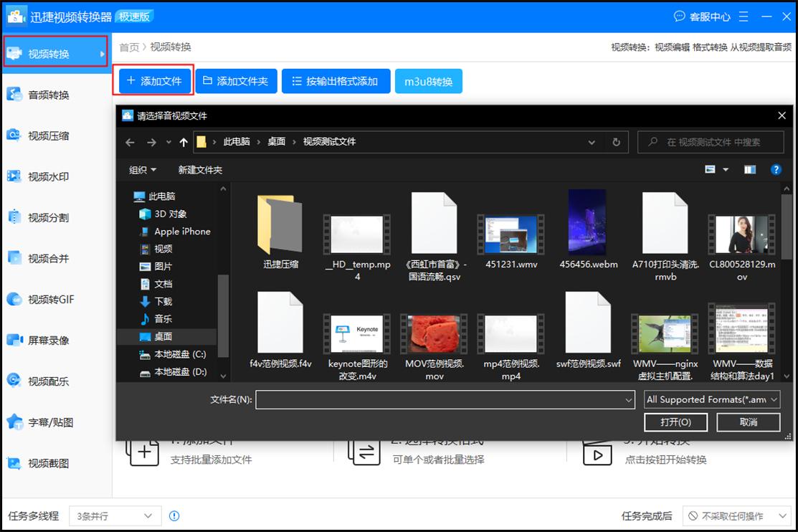
Task: Select 本地磁盘 (C:) in the tree
Action: click(179, 354)
